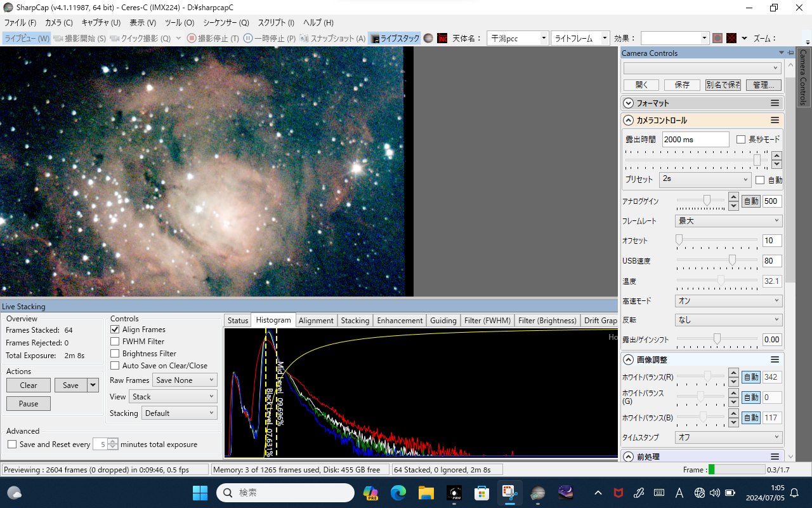
Task: Click the Save button in Live Stacking
Action: tap(70, 385)
